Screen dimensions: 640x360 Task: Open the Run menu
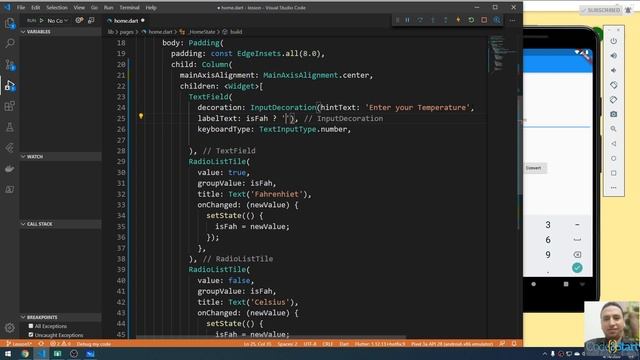[x=109, y=7]
